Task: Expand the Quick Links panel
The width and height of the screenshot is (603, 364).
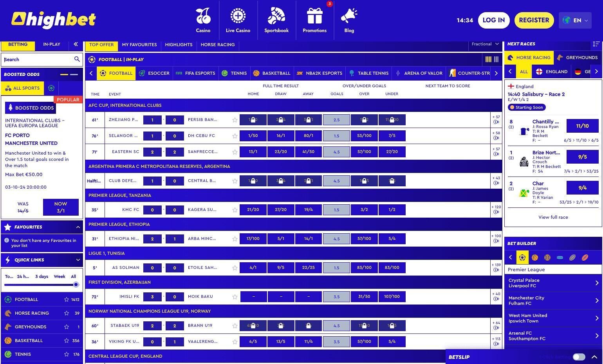Action: [x=78, y=260]
